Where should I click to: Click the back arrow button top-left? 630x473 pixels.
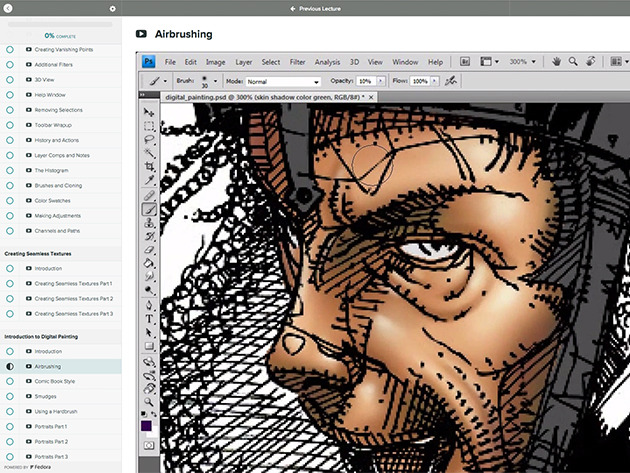click(8, 8)
